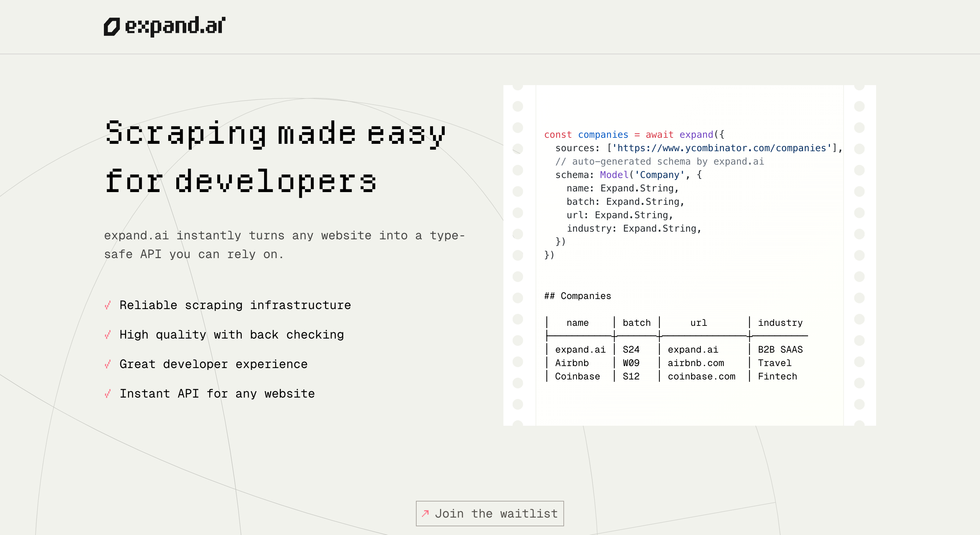Select the heading 'Scraping made easy'
Screen dimensions: 980x535
click(275, 134)
